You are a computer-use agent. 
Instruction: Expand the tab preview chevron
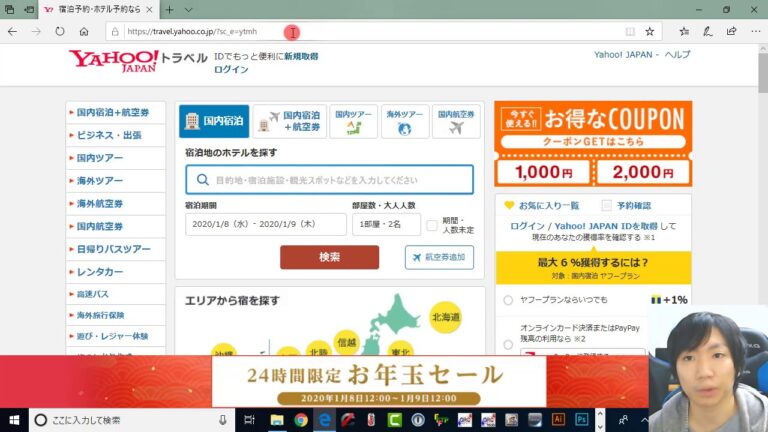click(x=189, y=9)
